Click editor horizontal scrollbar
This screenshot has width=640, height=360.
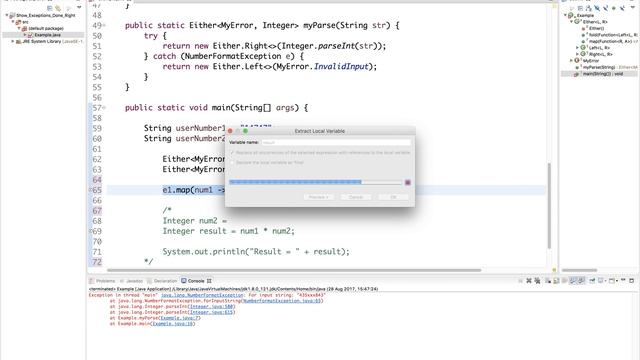coord(294,270)
